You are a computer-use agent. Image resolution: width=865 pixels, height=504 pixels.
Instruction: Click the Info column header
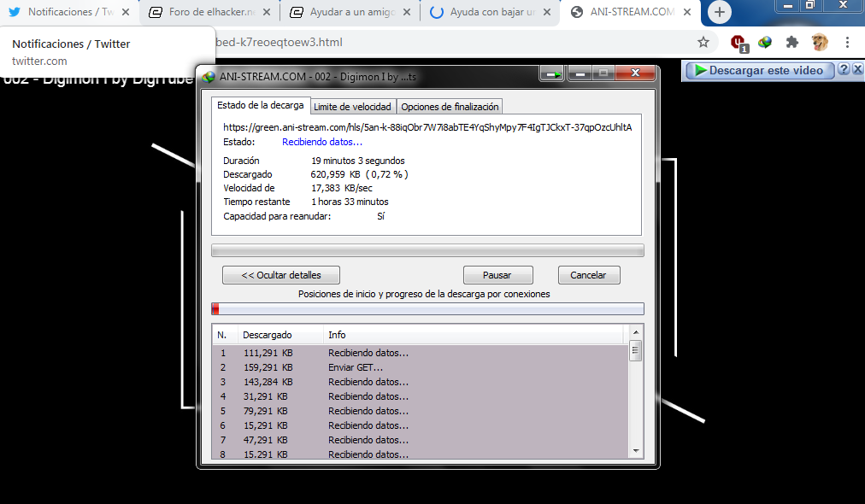pyautogui.click(x=474, y=335)
